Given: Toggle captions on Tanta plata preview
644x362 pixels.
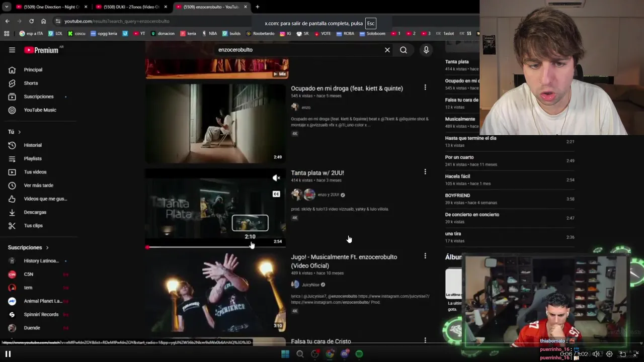Looking at the screenshot, I should tap(276, 194).
